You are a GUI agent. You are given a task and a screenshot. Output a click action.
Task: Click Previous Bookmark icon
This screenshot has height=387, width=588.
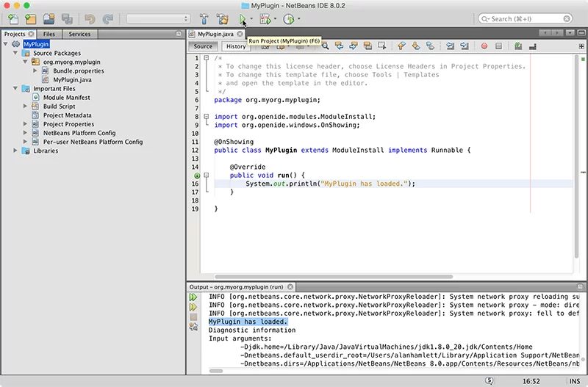[x=401, y=46]
